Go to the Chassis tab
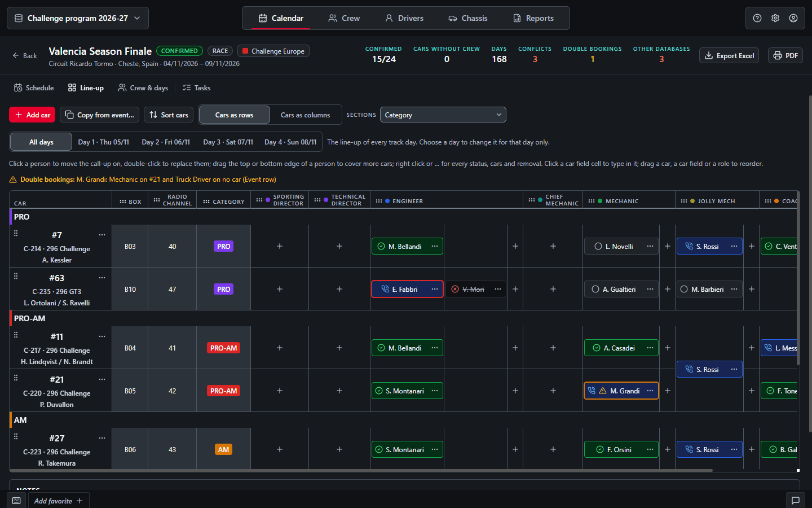The image size is (812, 508). pyautogui.click(x=468, y=18)
